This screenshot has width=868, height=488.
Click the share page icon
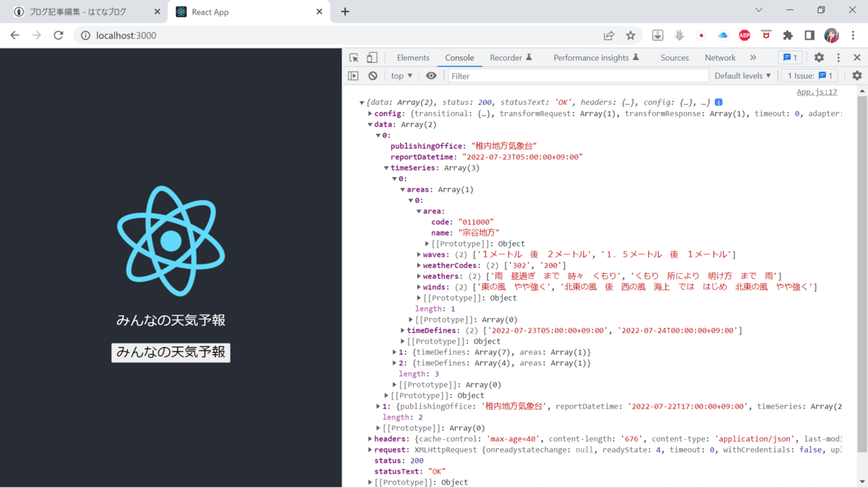[x=609, y=35]
